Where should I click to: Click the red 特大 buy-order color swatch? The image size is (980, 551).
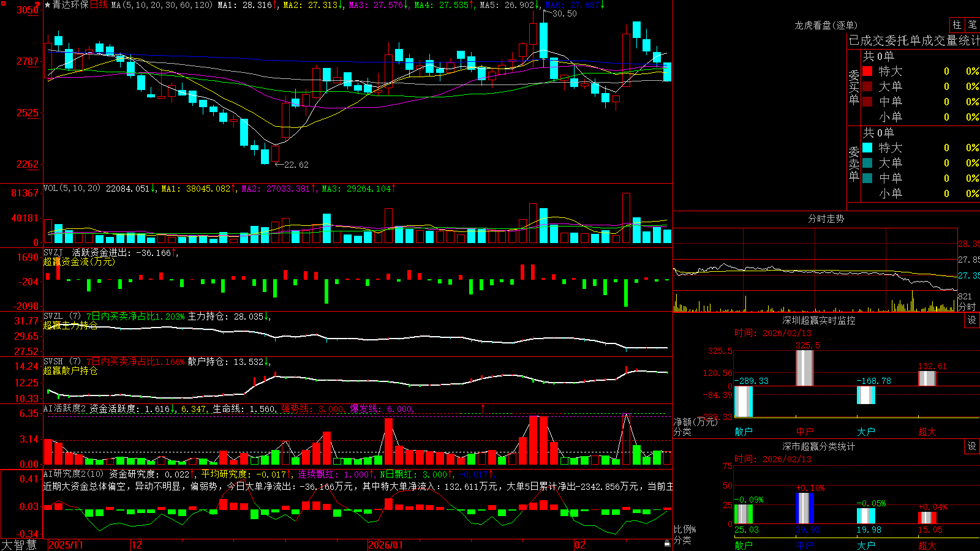pos(867,71)
